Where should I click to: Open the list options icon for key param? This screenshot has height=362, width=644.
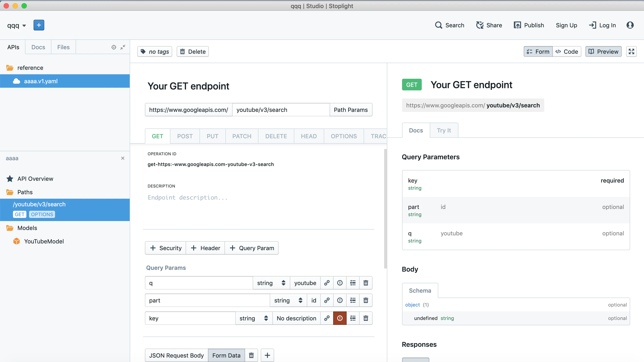coord(353,318)
